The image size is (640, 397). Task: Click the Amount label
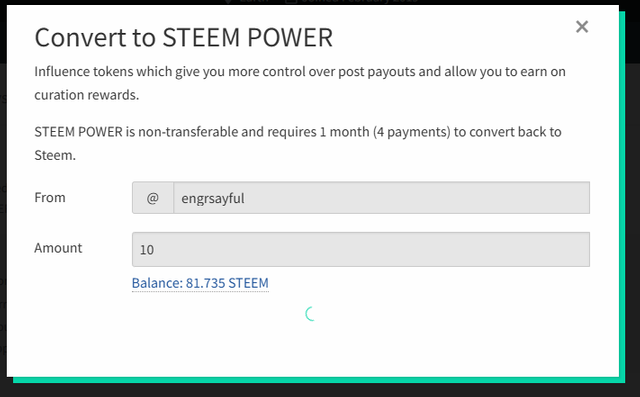pyautogui.click(x=58, y=248)
